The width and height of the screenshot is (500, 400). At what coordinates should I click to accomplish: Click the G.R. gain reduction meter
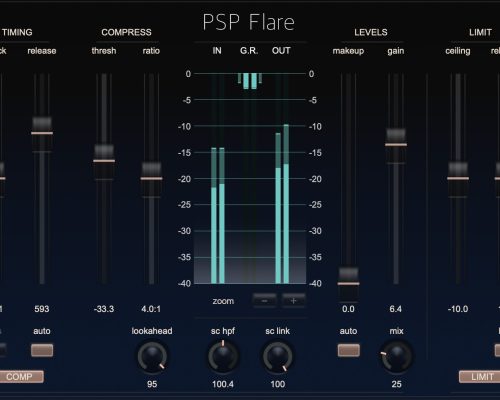[x=250, y=81]
